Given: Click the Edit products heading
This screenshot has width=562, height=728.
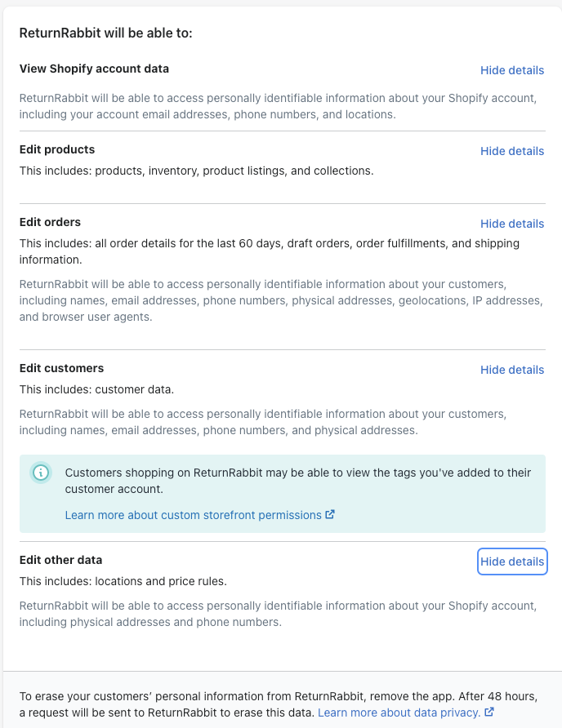Looking at the screenshot, I should [57, 149].
